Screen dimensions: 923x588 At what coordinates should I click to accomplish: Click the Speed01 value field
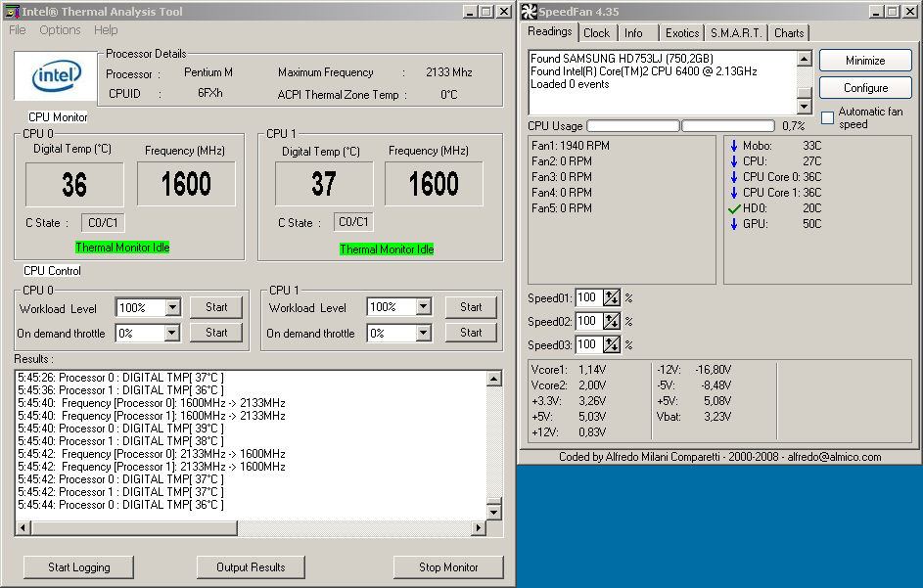pos(589,297)
